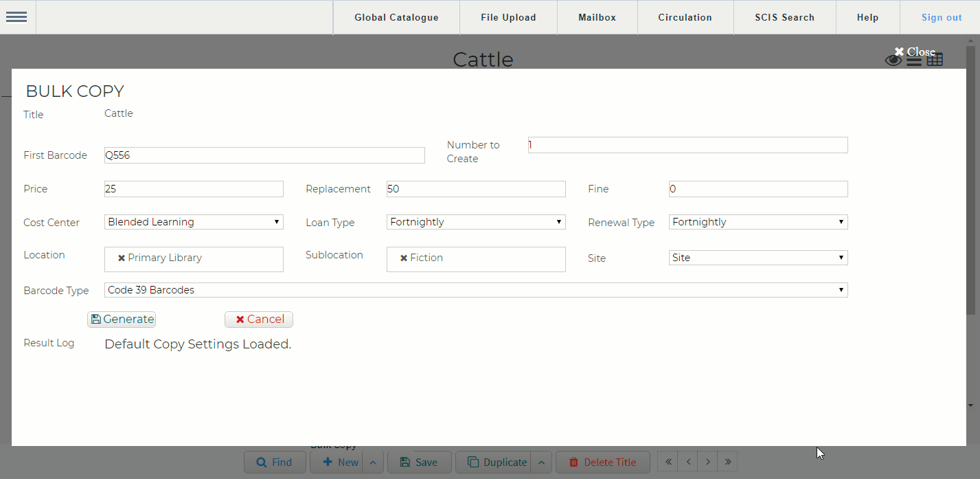
Task: Click the Save button
Action: pos(419,463)
